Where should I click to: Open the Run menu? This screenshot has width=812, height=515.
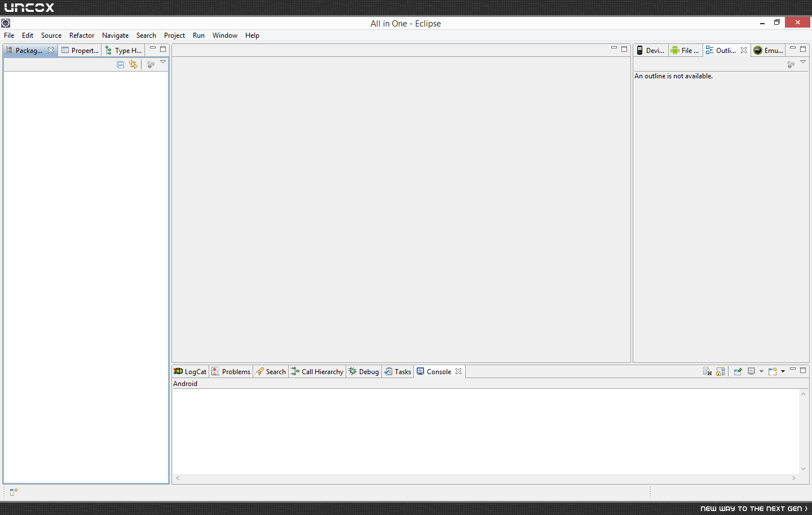click(198, 35)
